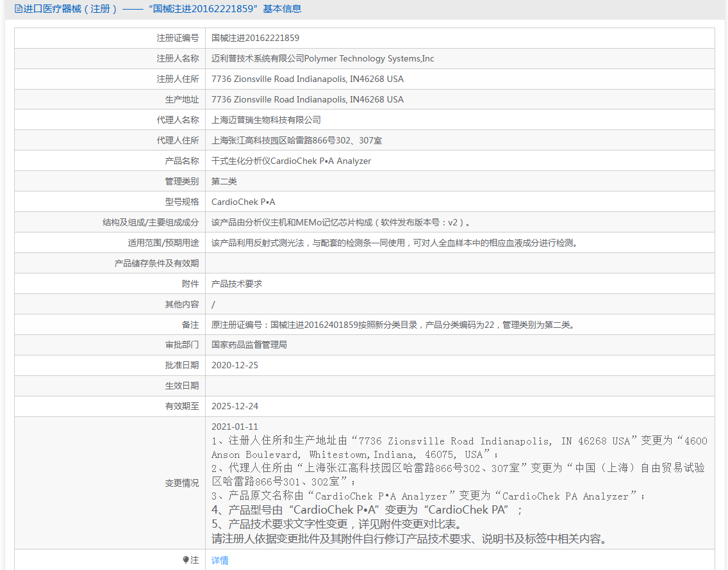This screenshot has width=728, height=570.
Task: Click the 生效日期 label
Action: point(181,386)
